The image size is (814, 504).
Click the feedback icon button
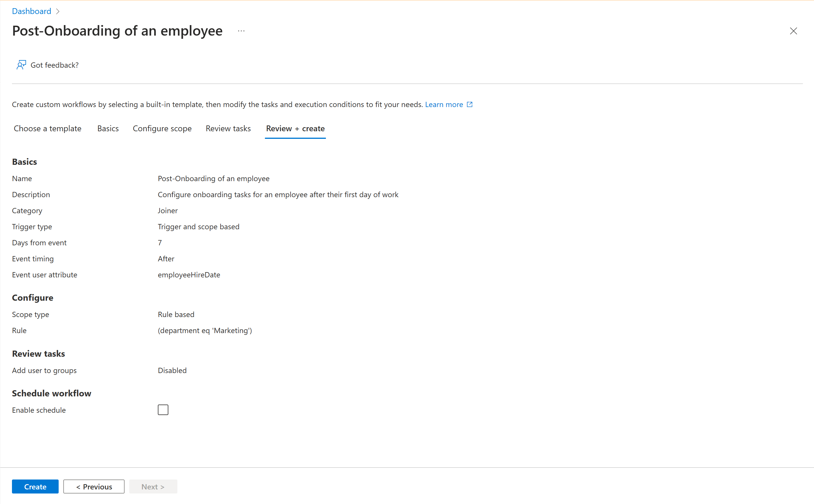coord(21,64)
